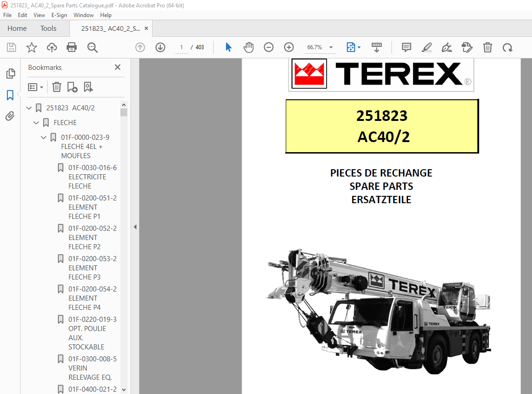Add a sticky note comment
Screen dimensions: 532x394
point(406,47)
